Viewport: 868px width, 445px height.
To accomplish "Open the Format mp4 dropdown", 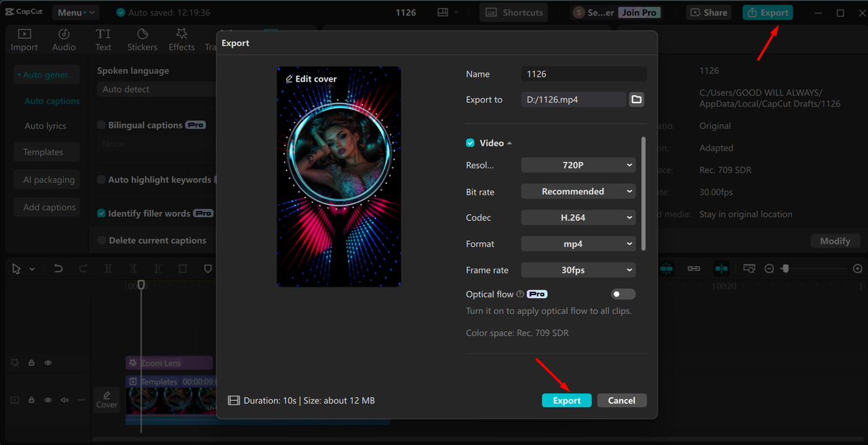I will point(578,244).
